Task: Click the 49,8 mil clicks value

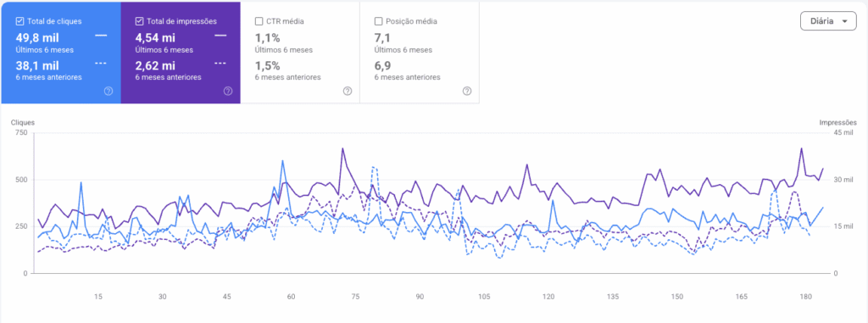Action: pos(37,38)
